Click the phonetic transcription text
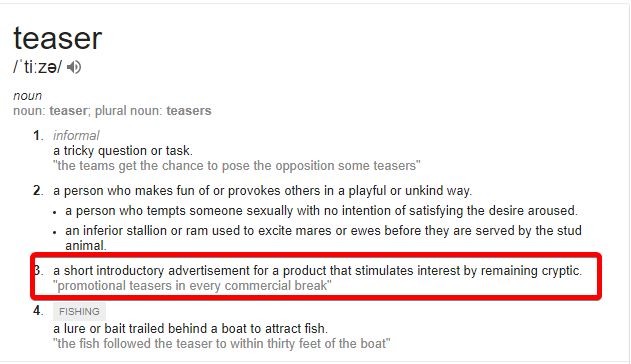 pos(38,67)
